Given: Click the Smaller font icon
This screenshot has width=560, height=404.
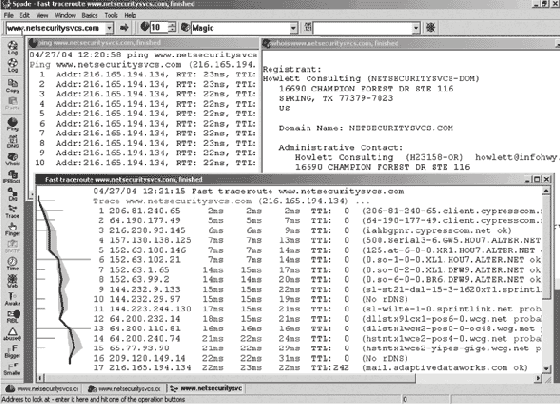Looking at the screenshot, I should click(x=12, y=369).
